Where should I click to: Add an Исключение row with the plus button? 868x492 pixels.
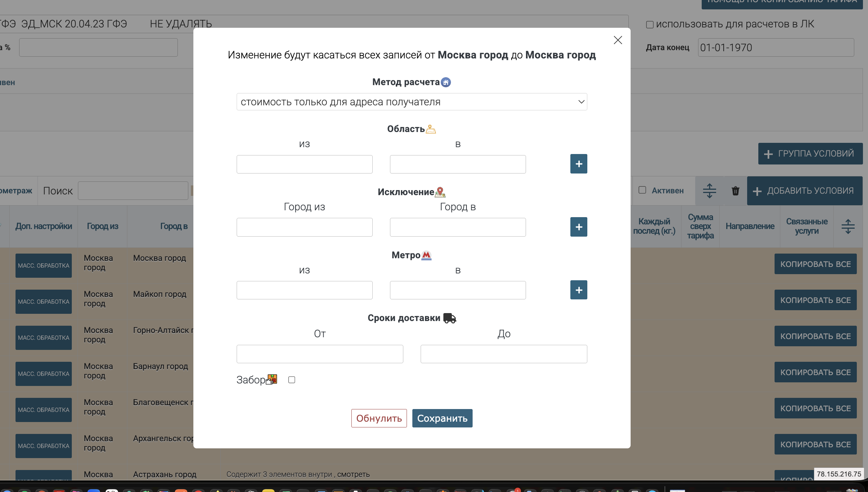pyautogui.click(x=579, y=227)
